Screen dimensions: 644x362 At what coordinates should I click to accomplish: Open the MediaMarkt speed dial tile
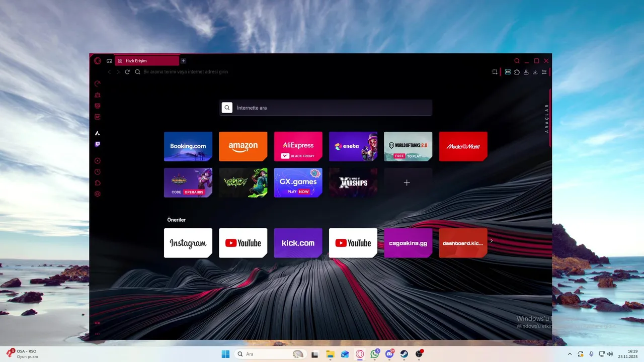463,146
